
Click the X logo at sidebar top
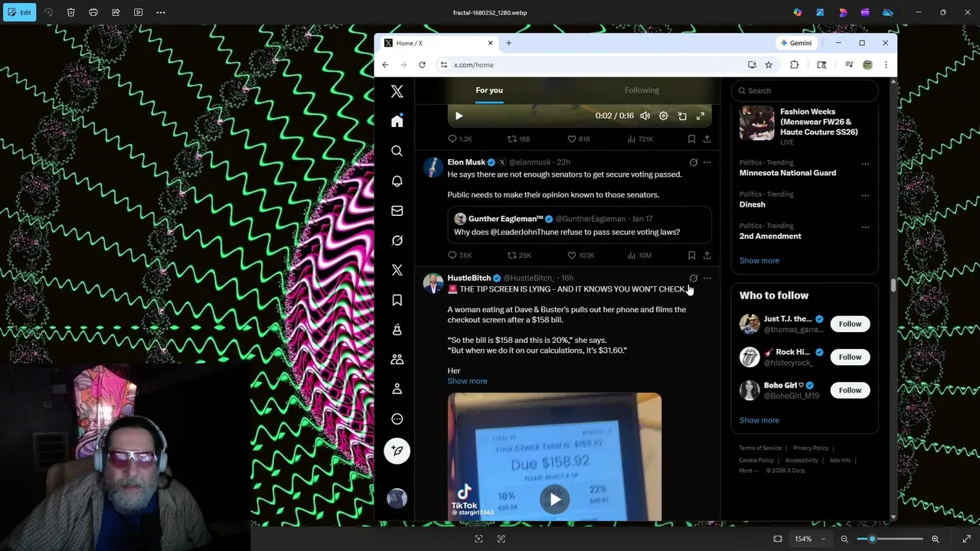pyautogui.click(x=397, y=92)
